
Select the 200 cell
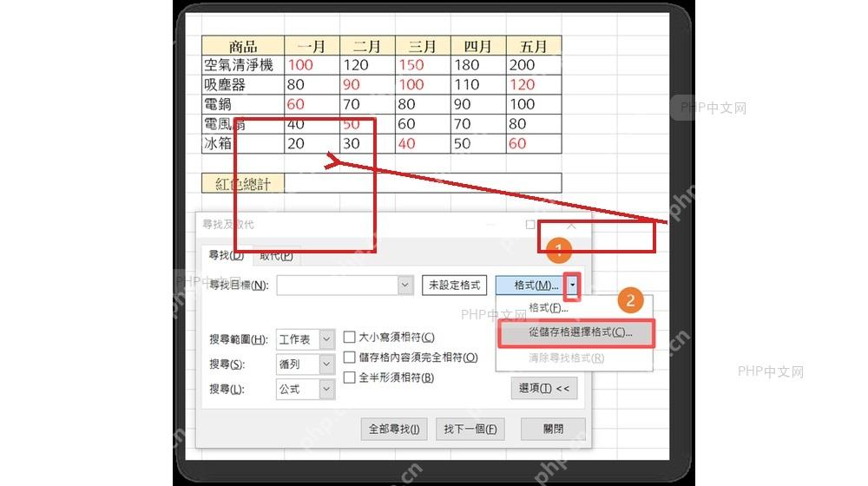[x=534, y=65]
